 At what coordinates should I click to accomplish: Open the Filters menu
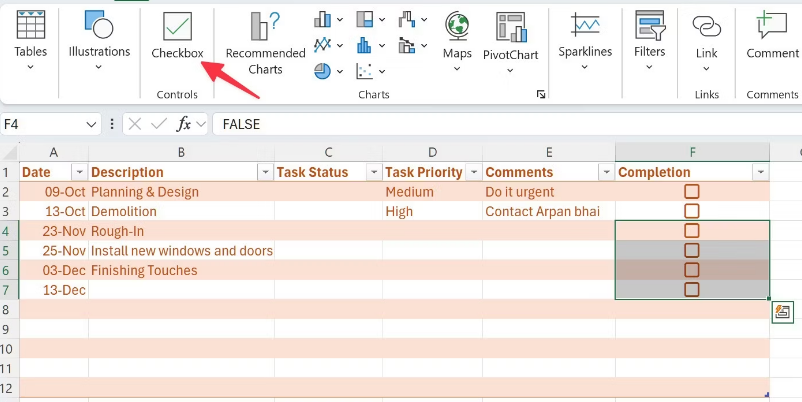[650, 41]
